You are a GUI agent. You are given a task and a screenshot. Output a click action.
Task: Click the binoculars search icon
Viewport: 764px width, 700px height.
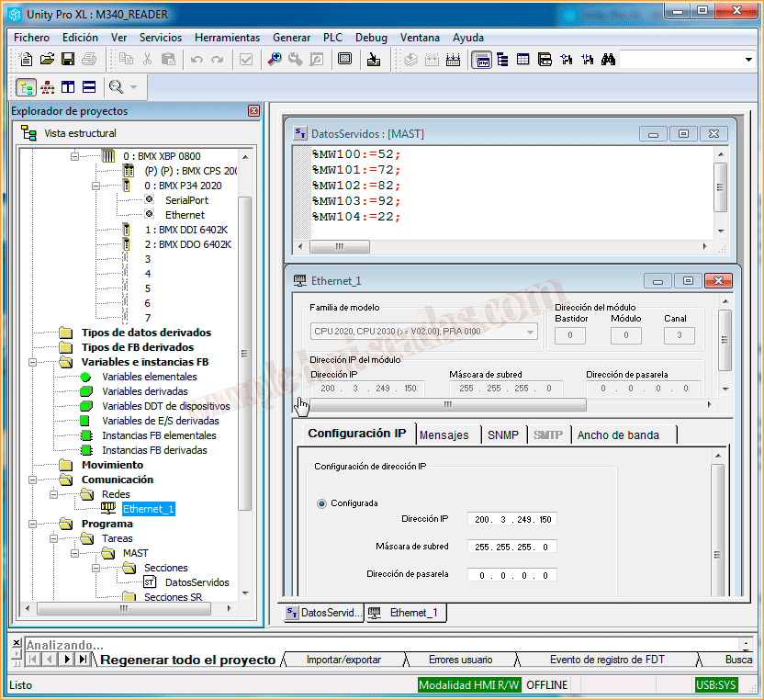click(607, 60)
